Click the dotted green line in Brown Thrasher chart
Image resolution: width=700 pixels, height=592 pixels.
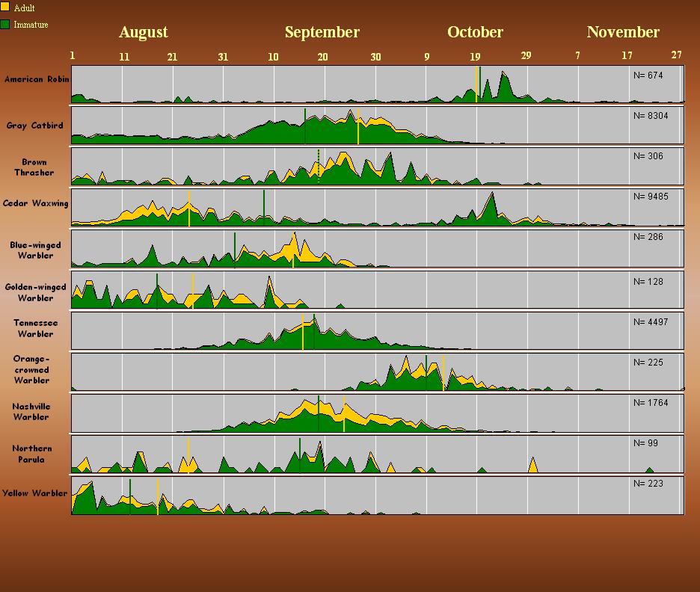tap(319, 166)
